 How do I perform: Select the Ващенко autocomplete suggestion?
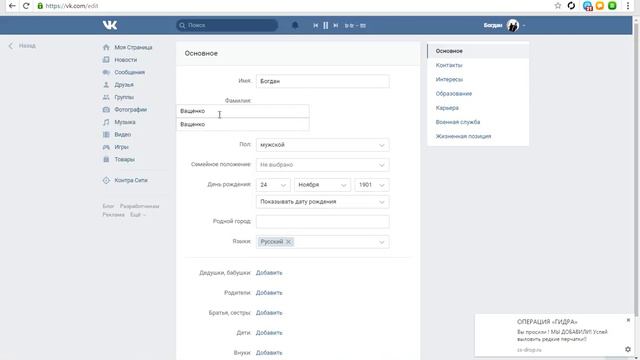pyautogui.click(x=243, y=124)
